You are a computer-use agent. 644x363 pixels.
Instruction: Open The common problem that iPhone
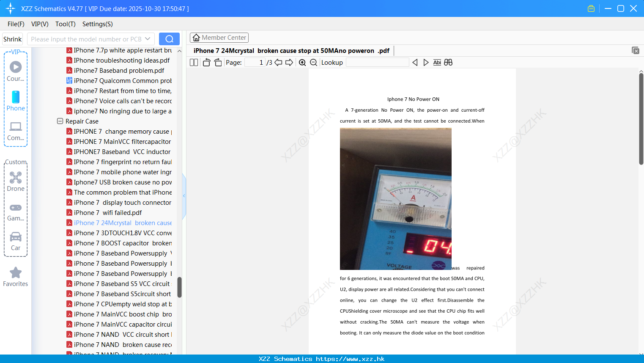tap(119, 192)
